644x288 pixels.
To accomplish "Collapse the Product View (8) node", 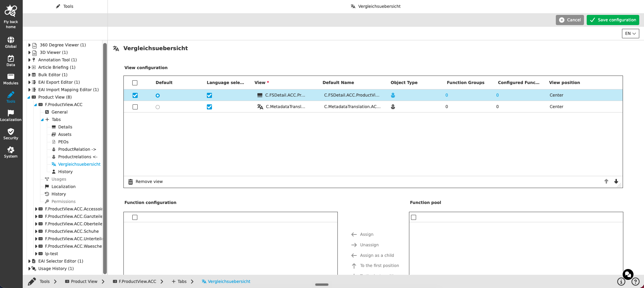I will (x=29, y=97).
